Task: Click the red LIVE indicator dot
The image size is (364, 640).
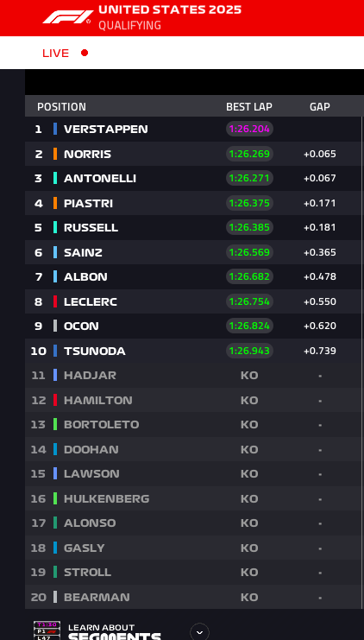Action: (85, 53)
